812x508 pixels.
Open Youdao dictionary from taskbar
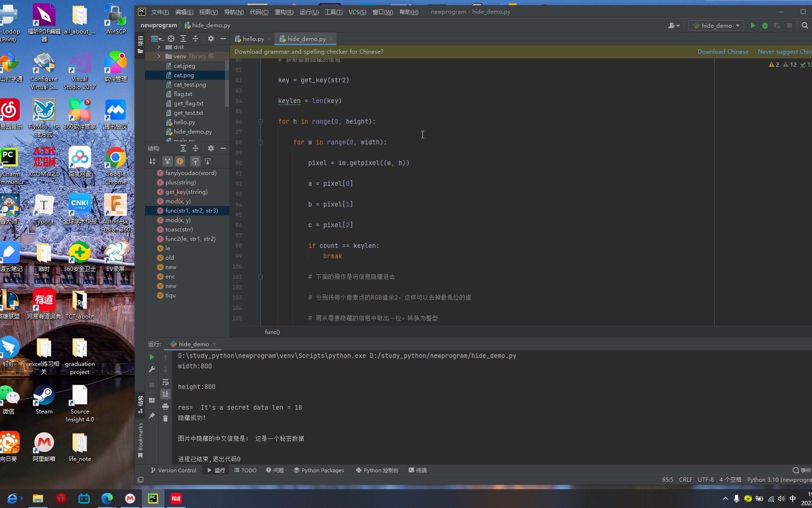(x=176, y=499)
